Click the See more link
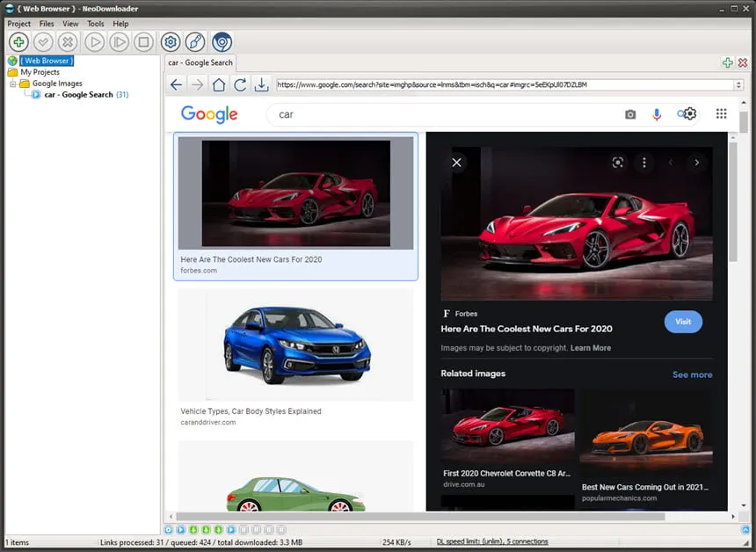The height and width of the screenshot is (552, 756). point(693,374)
